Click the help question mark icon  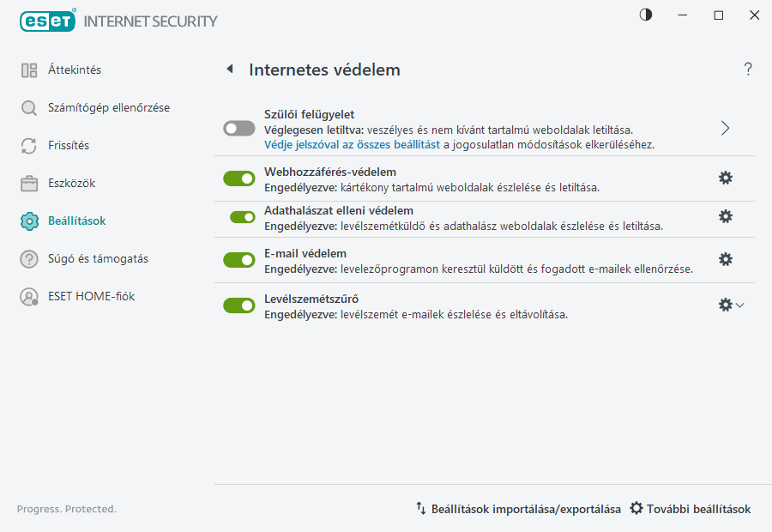[x=747, y=70]
